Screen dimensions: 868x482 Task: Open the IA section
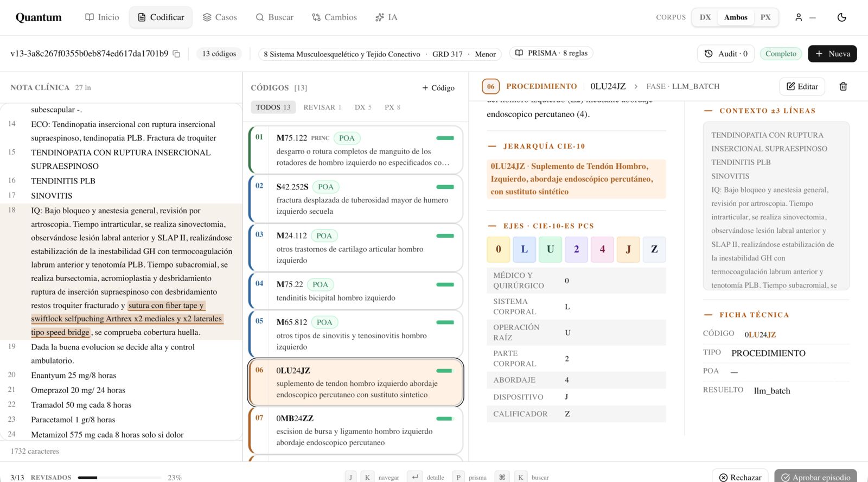pyautogui.click(x=386, y=17)
